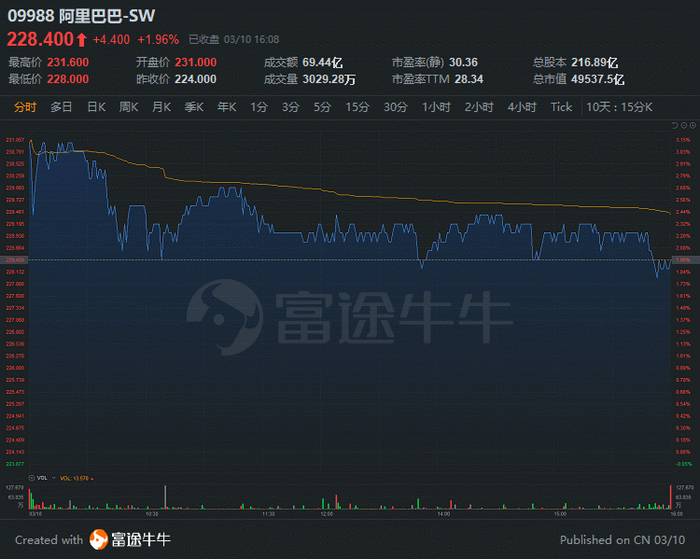Click the highlighted 228.400 price axis marker

pyautogui.click(x=15, y=259)
